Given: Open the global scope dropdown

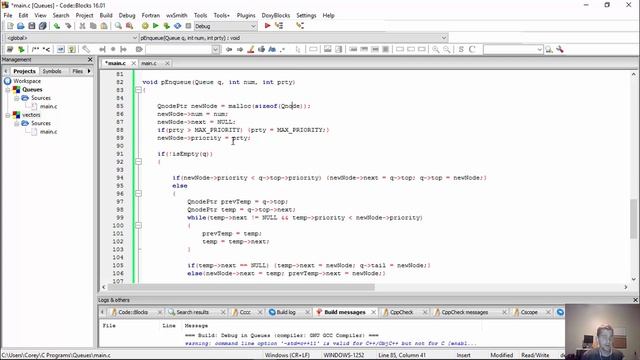Looking at the screenshot, I should [x=135, y=38].
